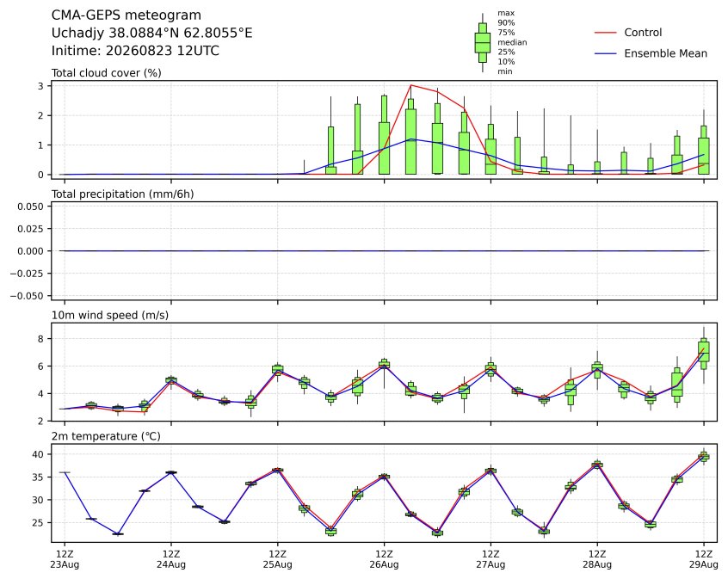This screenshot has height=579, width=728.
Task: Click the '25%' legend label
Action: point(506,52)
